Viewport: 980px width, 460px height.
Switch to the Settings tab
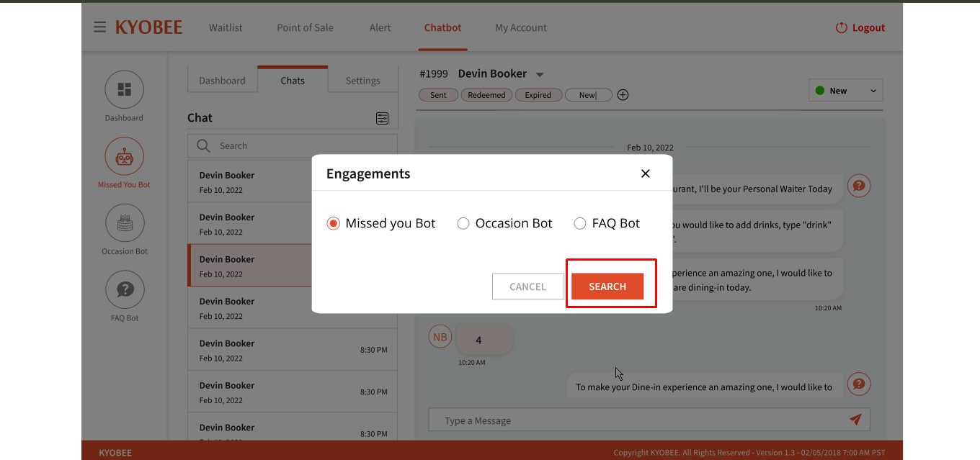pyautogui.click(x=362, y=81)
